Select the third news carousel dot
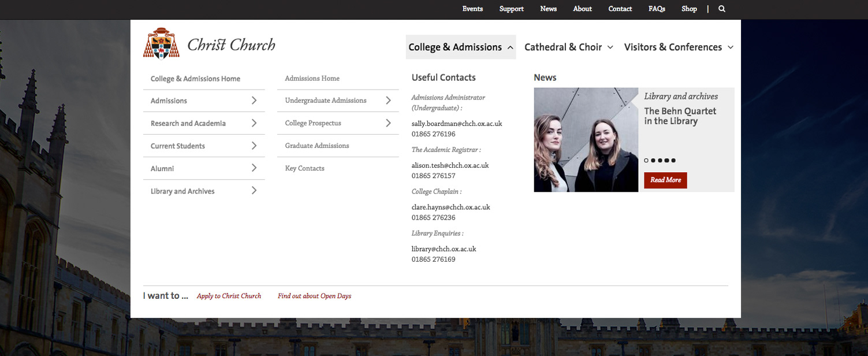 [x=660, y=161]
